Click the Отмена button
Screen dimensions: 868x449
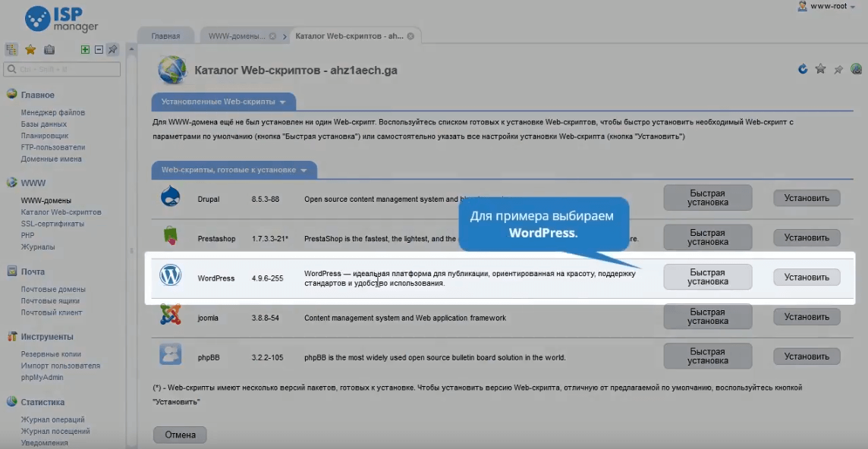(x=180, y=435)
